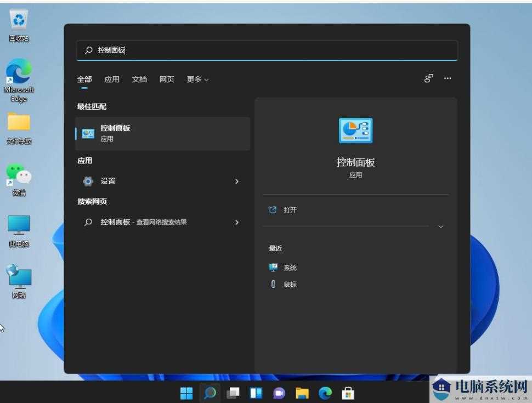The height and width of the screenshot is (403, 532).
Task: Expand more actions under 打开
Action: pyautogui.click(x=440, y=226)
